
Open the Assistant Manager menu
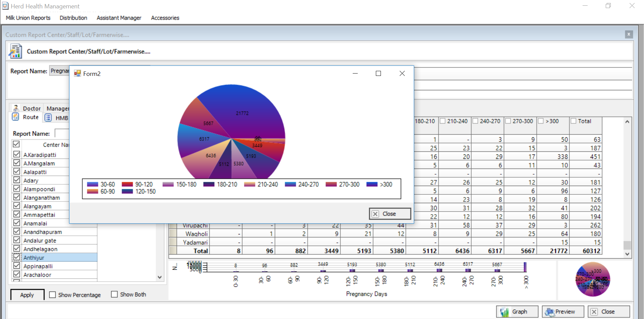pyautogui.click(x=119, y=18)
